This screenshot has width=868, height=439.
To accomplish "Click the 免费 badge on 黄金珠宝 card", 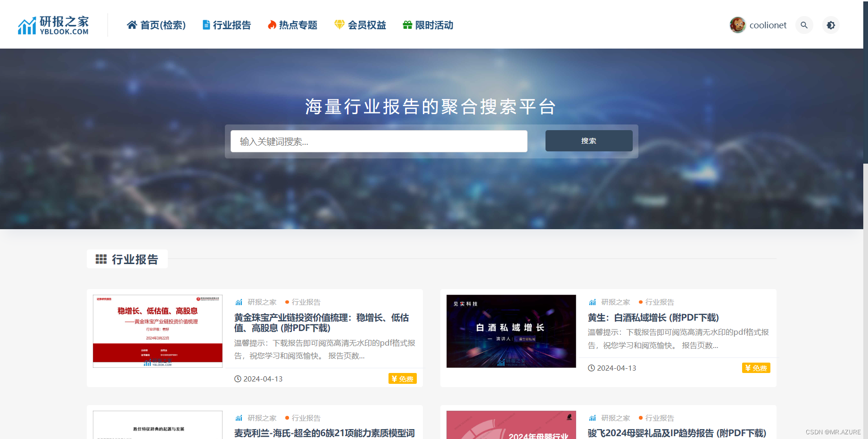I will click(x=403, y=379).
